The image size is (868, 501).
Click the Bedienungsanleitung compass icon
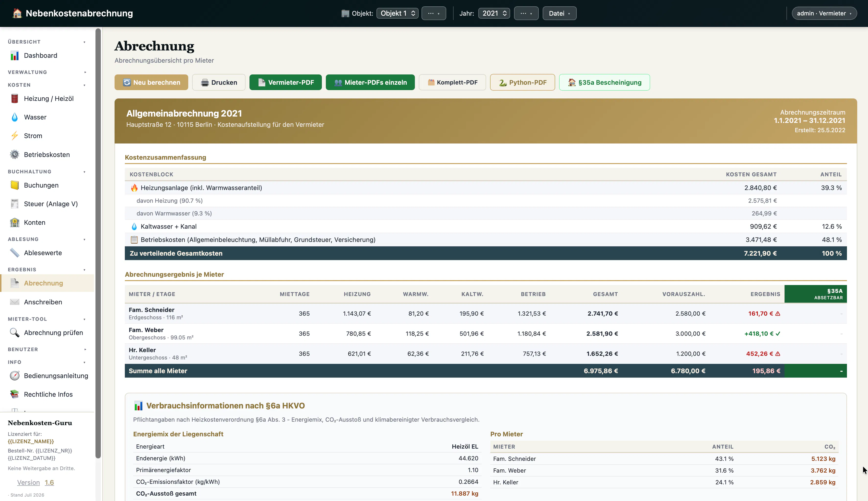click(14, 376)
